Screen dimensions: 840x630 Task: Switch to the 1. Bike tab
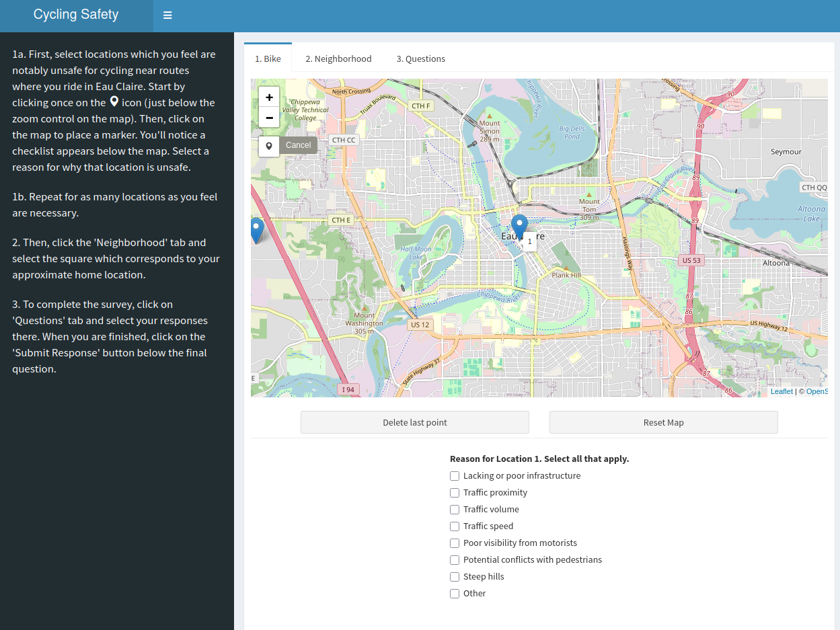pyautogui.click(x=268, y=58)
